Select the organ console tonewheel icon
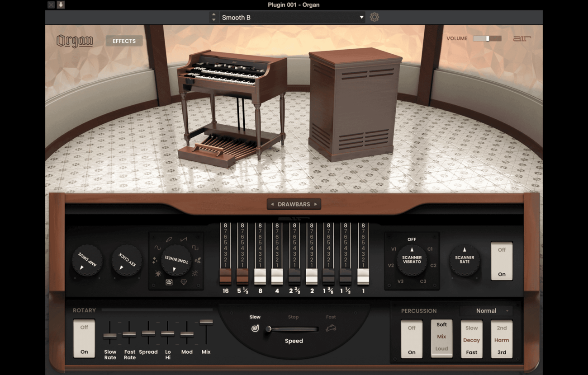 tap(169, 282)
